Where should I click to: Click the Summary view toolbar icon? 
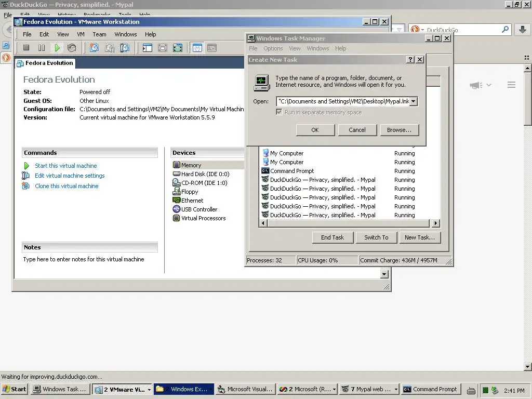(x=197, y=48)
